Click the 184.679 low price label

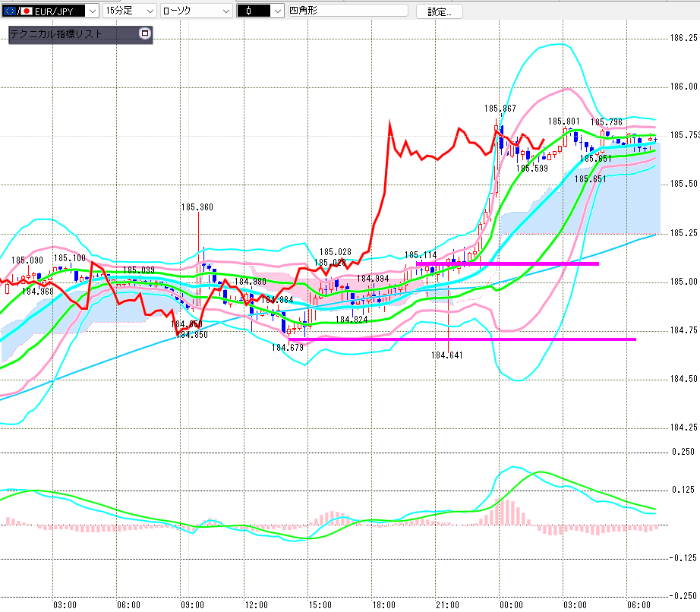point(288,347)
